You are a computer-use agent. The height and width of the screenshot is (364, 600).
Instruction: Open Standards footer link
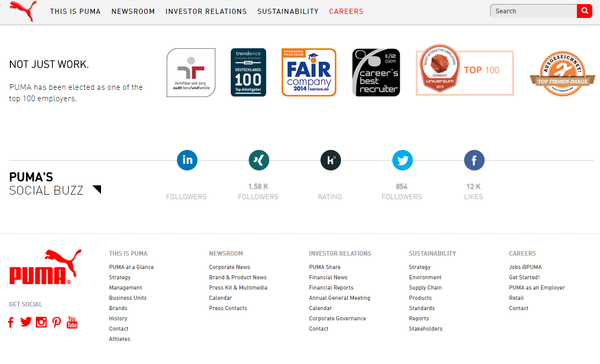click(422, 308)
